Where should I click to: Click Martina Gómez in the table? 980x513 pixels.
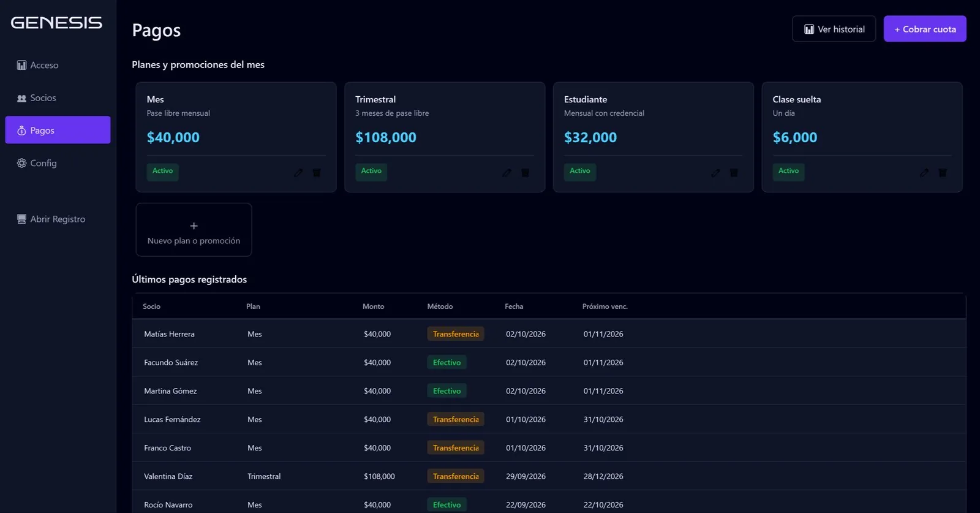pos(170,391)
